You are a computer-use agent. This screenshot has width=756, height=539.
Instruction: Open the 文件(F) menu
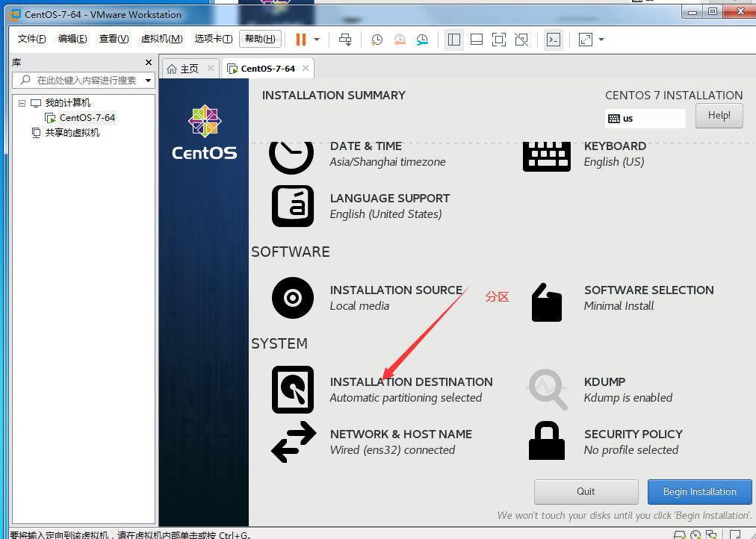[x=31, y=39]
